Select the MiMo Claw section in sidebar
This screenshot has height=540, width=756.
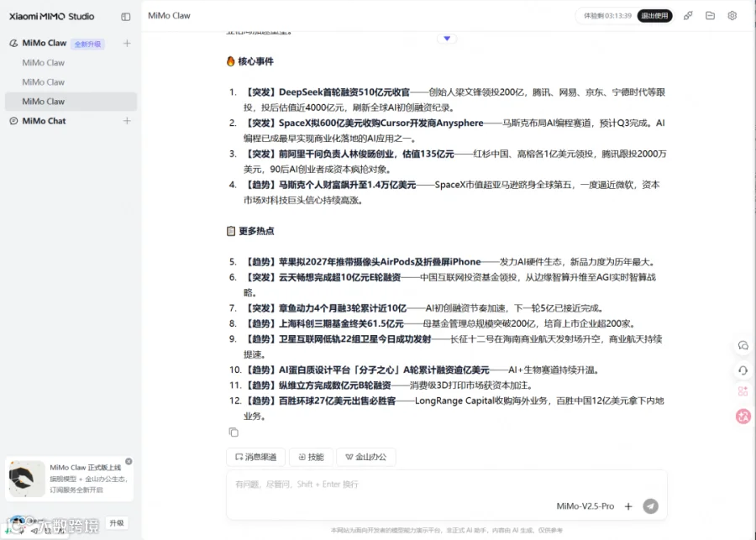45,44
